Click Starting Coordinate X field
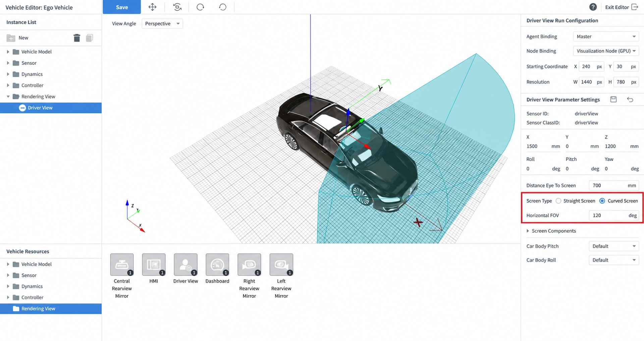The image size is (644, 341). 591,66
